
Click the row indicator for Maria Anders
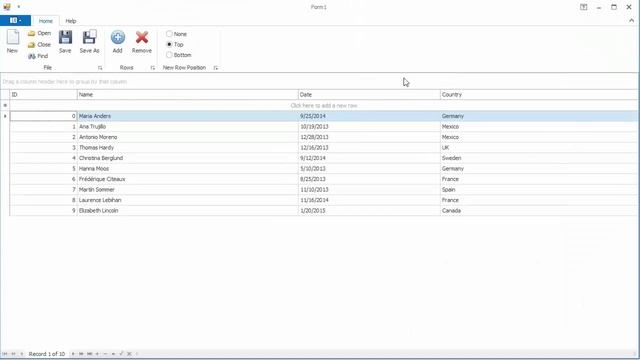point(5,116)
